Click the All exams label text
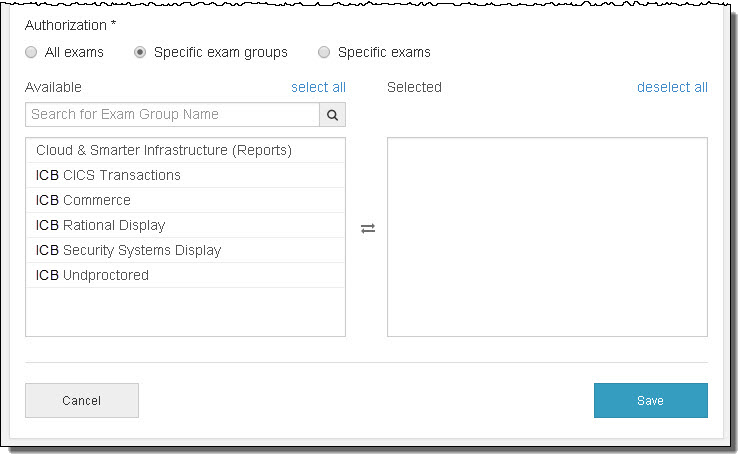Viewport: 747px width, 463px height. (75, 52)
